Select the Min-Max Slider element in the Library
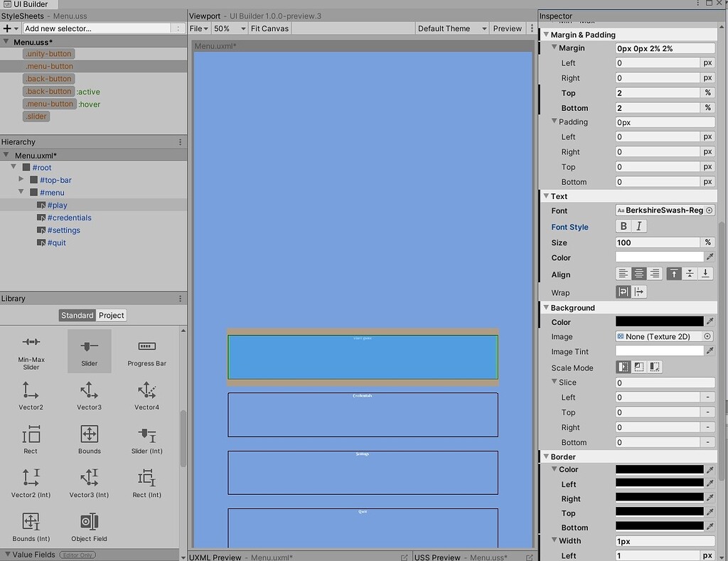This screenshot has width=728, height=561. (x=31, y=351)
